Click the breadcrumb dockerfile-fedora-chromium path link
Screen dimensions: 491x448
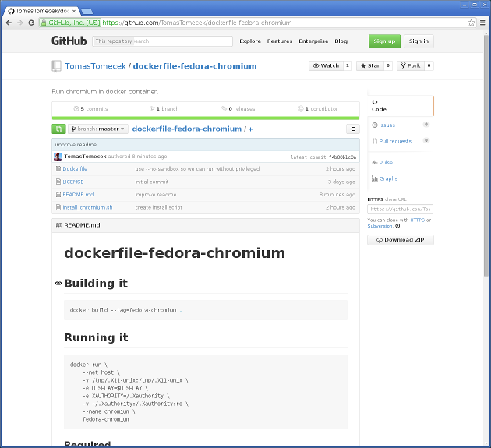click(186, 129)
